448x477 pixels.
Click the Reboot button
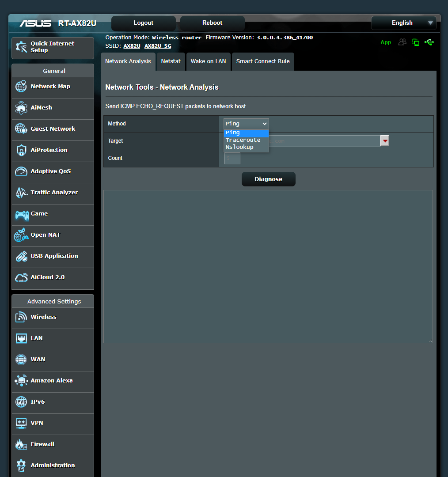pos(213,23)
